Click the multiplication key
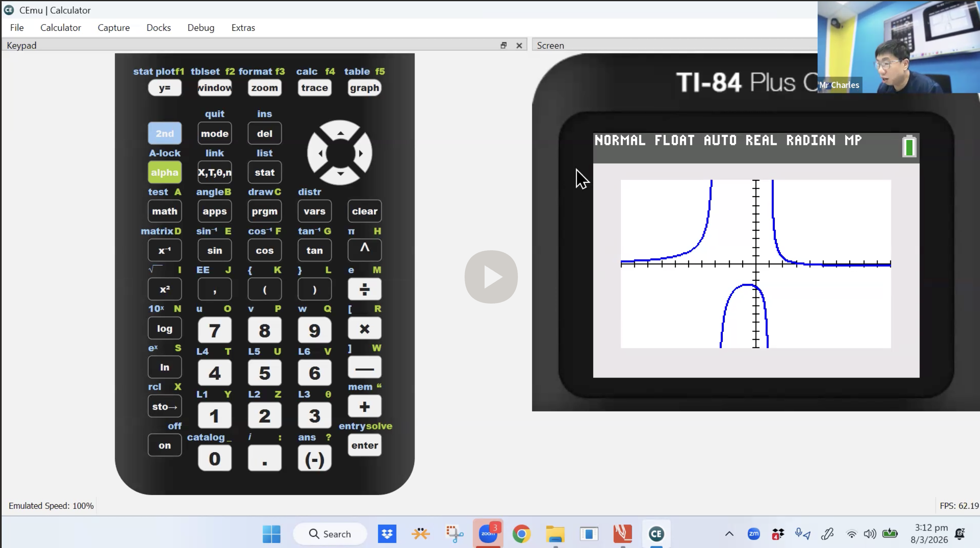The image size is (980, 548). coord(364,329)
